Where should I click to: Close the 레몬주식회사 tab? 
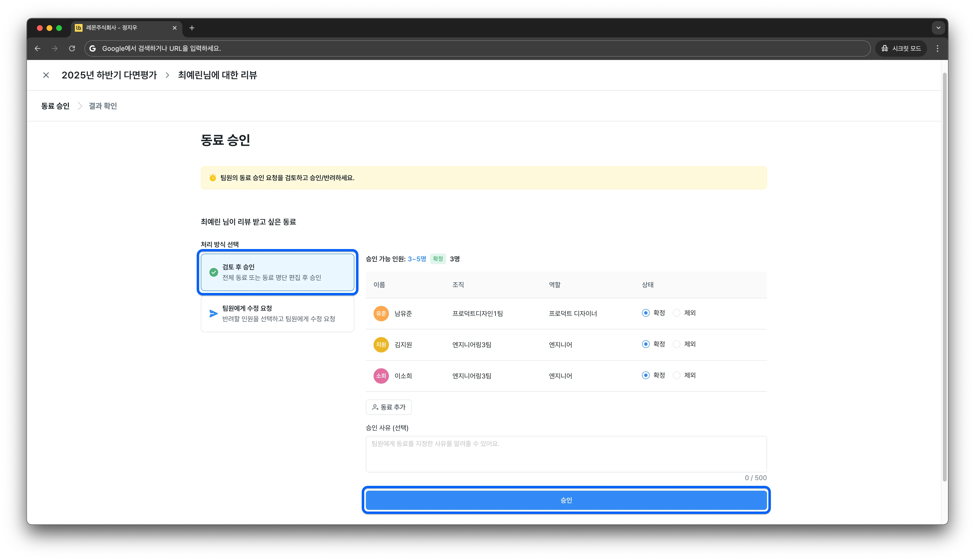(x=175, y=28)
